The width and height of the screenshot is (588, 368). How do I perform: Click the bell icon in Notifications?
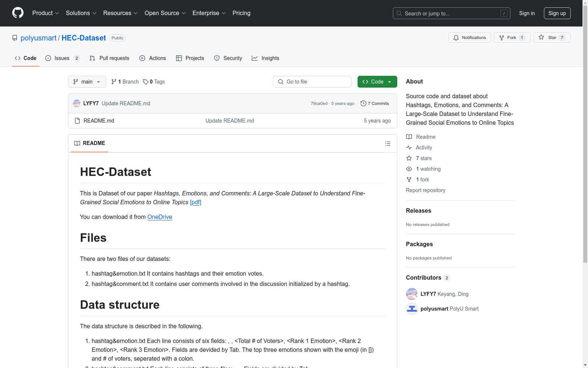pyautogui.click(x=456, y=38)
